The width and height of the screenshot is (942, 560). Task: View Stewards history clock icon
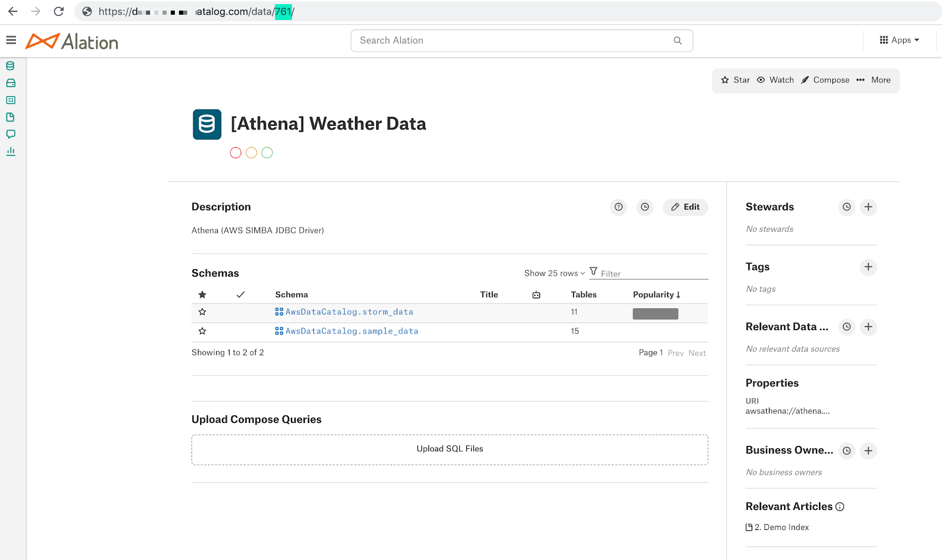[x=847, y=207]
